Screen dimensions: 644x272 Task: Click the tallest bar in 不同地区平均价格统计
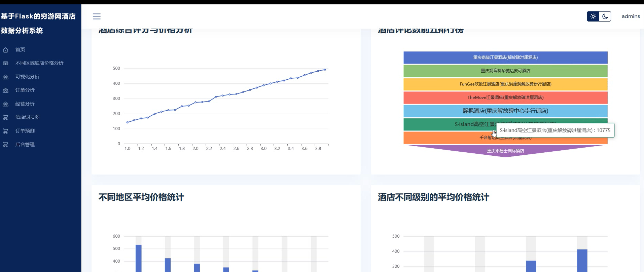pos(138,258)
